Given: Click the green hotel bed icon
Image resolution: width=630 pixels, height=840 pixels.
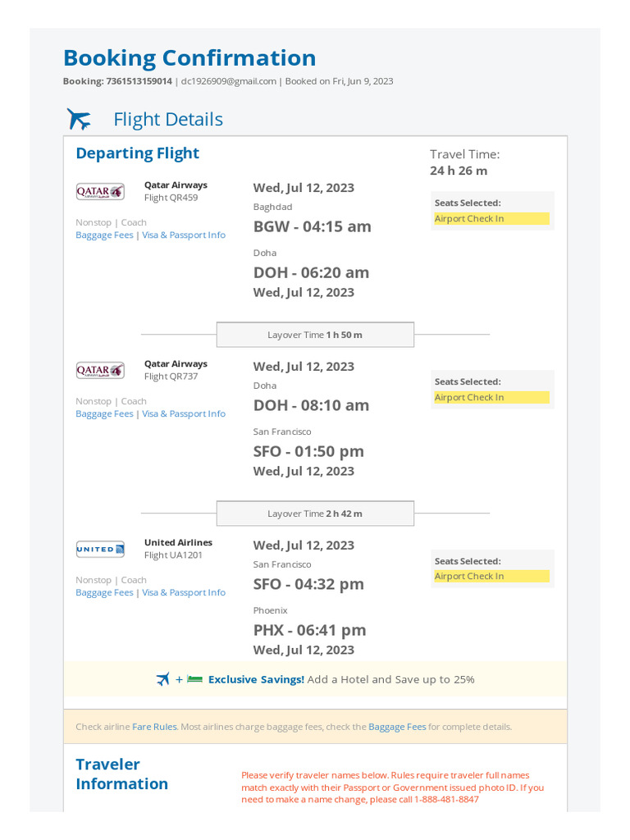Looking at the screenshot, I should (194, 679).
